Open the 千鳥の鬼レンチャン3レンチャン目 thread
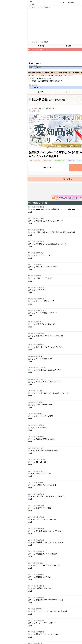The image size is (82, 644). coord(49,336)
